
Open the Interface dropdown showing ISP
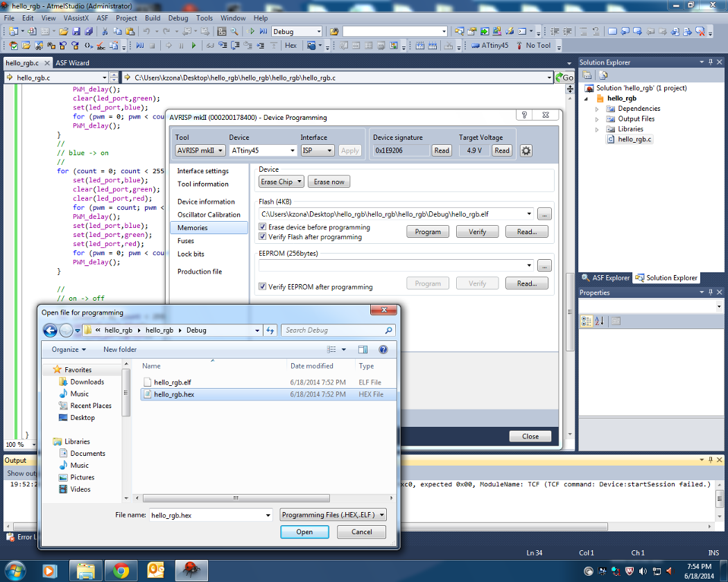[318, 150]
